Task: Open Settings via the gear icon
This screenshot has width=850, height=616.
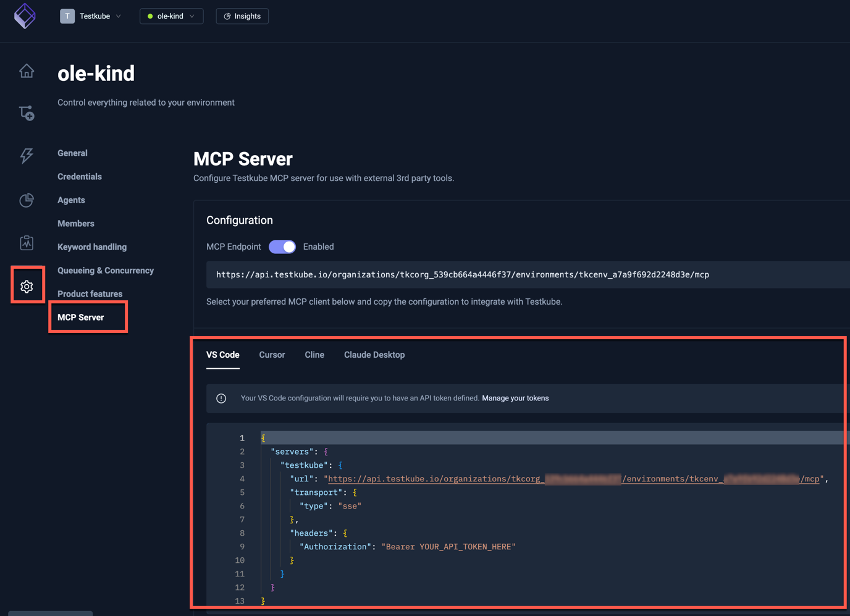Action: (27, 286)
